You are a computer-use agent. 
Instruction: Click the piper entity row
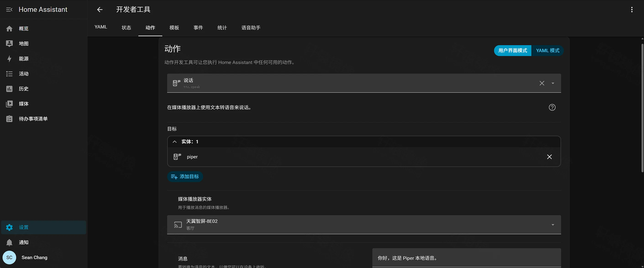pos(364,157)
